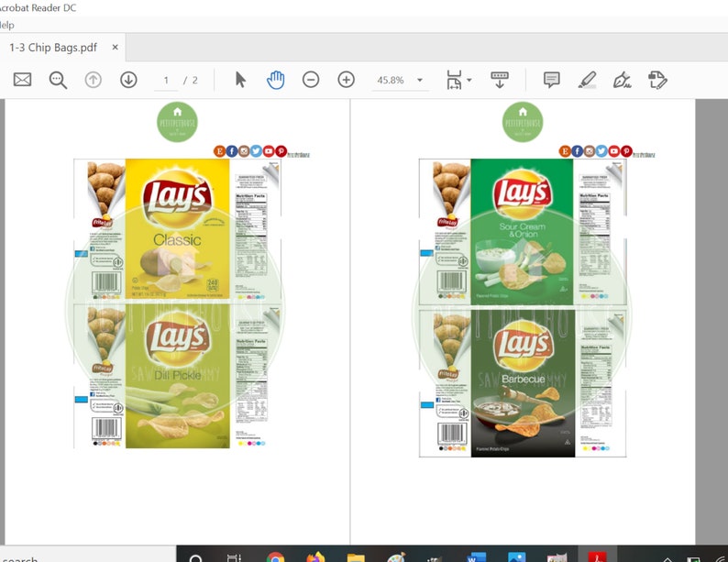Open the Help menu
Image resolution: width=728 pixels, height=562 pixels.
[6, 25]
